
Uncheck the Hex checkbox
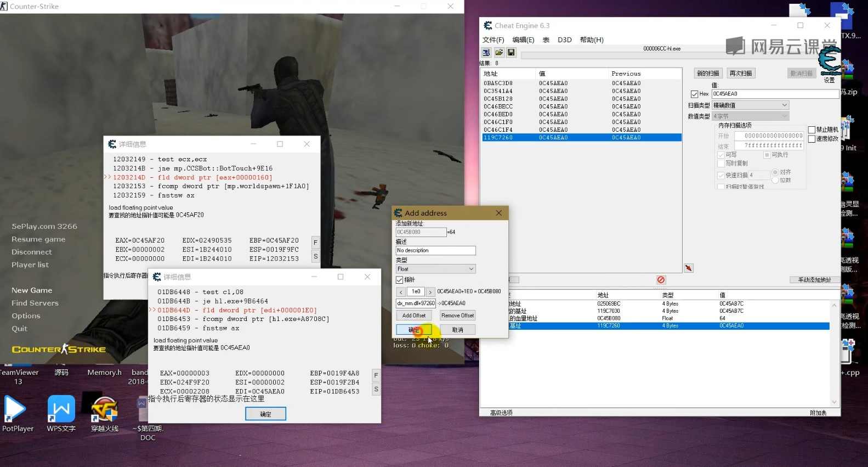tap(695, 94)
